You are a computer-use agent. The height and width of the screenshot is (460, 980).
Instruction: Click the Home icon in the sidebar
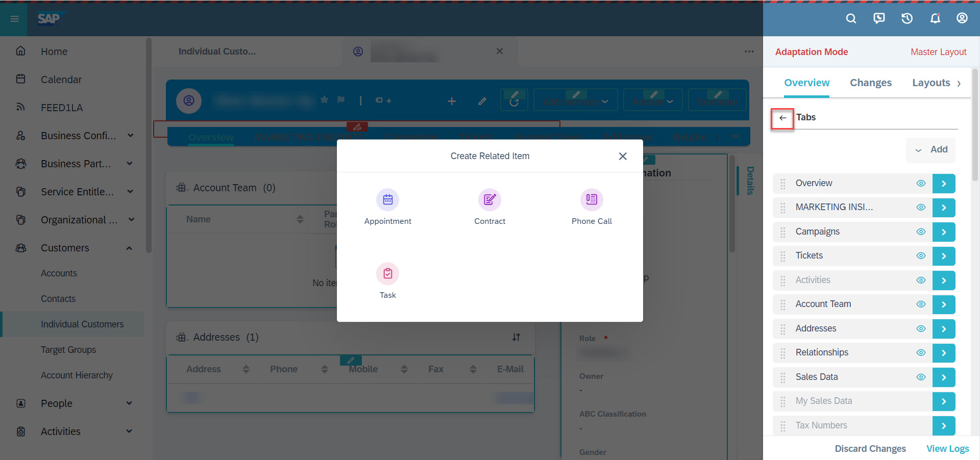(x=21, y=51)
